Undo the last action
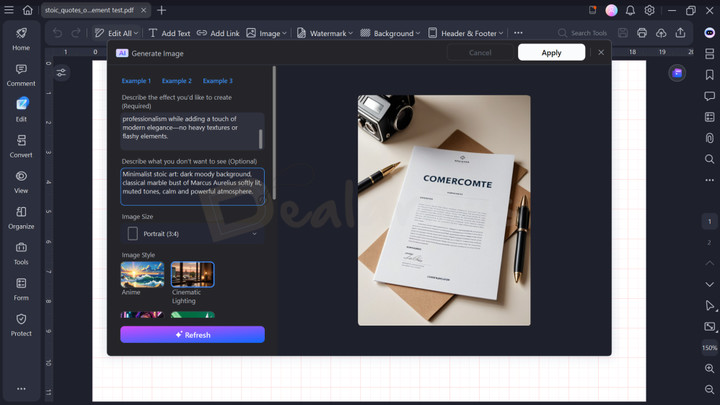 [57, 33]
